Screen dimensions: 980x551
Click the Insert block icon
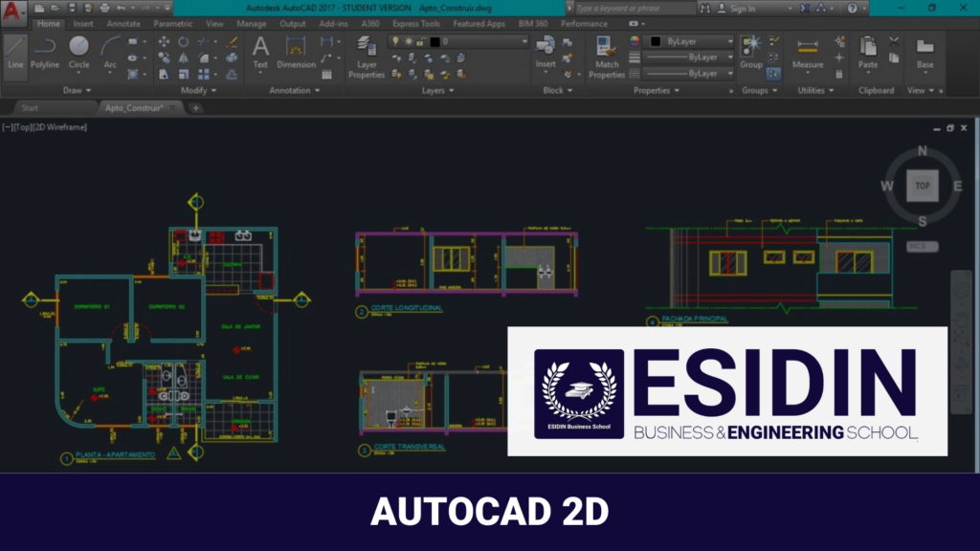click(544, 46)
